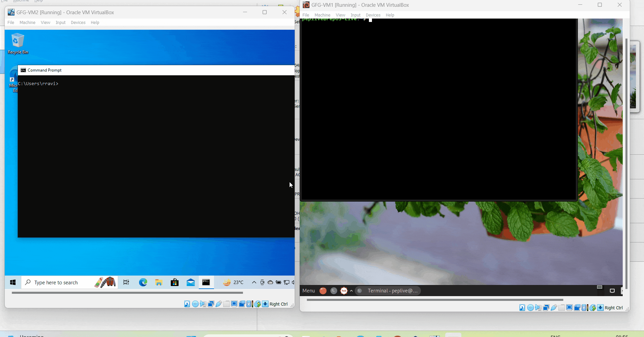Open File Explorer from GFG-VM2 taskbar

tap(159, 282)
